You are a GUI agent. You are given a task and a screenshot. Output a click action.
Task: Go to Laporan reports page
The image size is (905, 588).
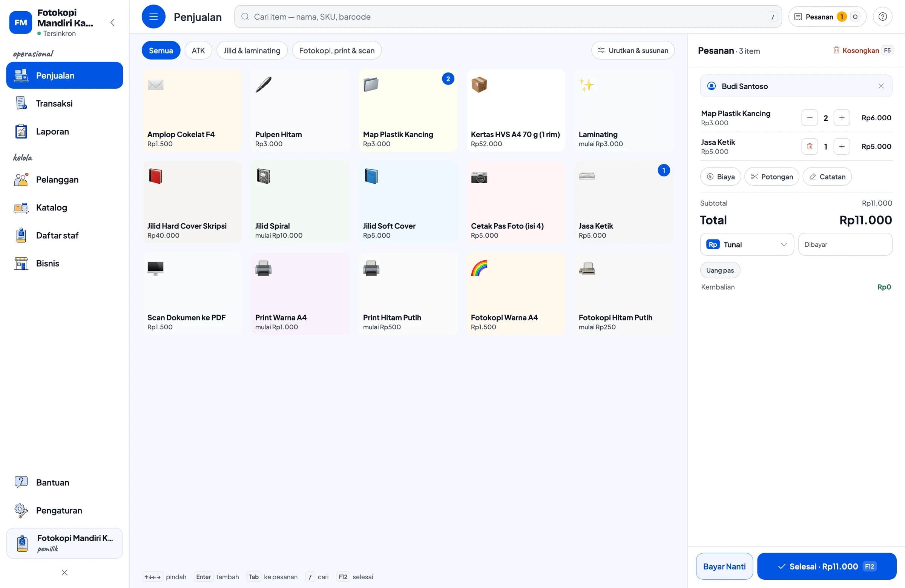(x=64, y=131)
